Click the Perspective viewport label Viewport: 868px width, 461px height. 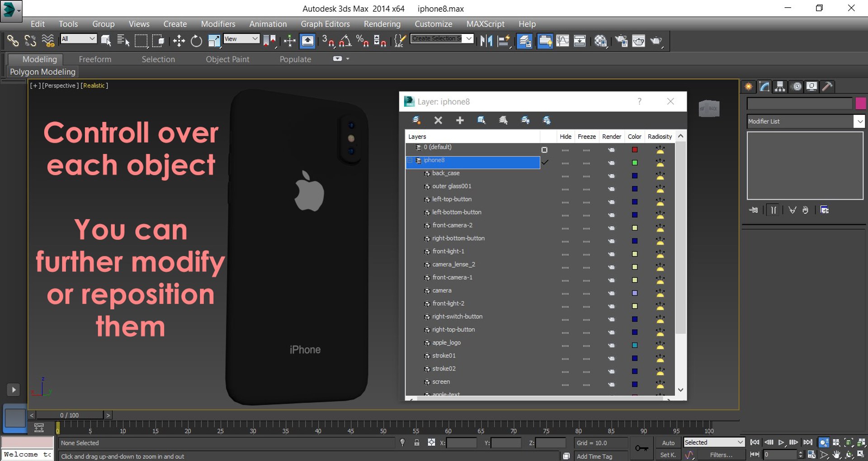pos(60,86)
